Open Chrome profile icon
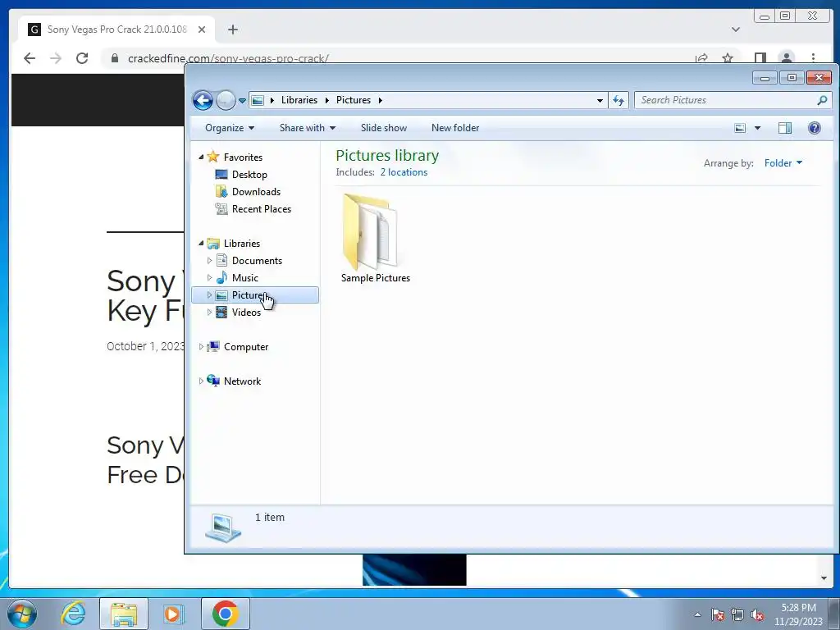The image size is (840, 630). [x=787, y=58]
